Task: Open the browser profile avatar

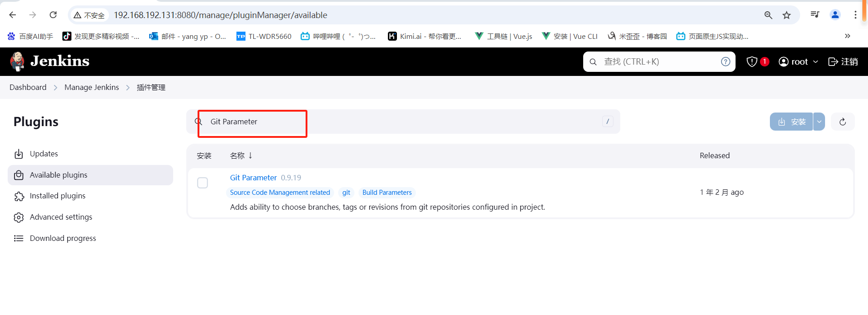Action: (x=835, y=14)
